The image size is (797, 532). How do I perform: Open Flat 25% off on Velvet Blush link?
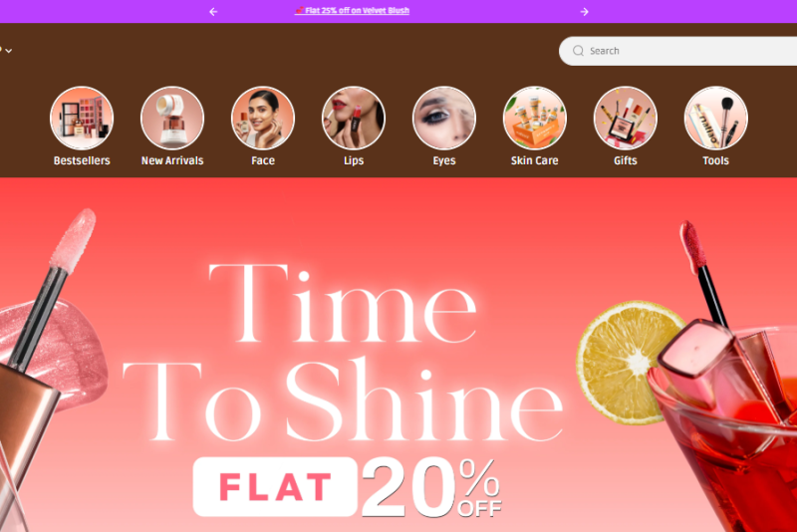pos(352,11)
